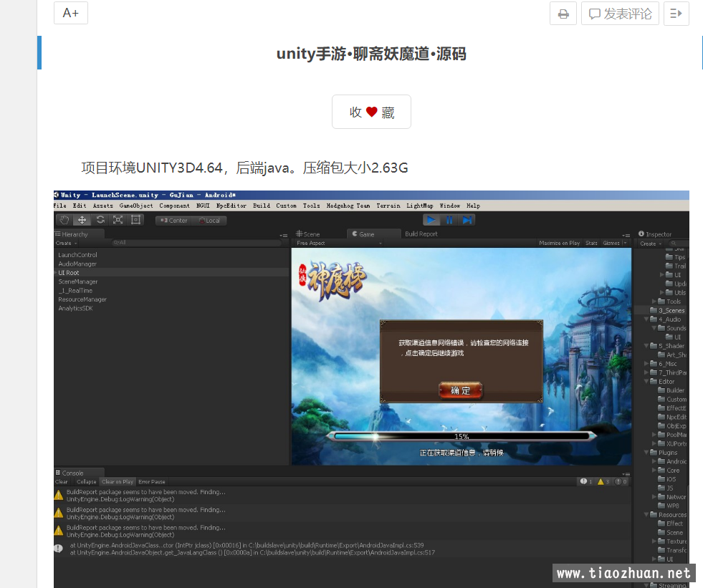Open the Hedgehog Team menu
703x588 pixels.
348,206
